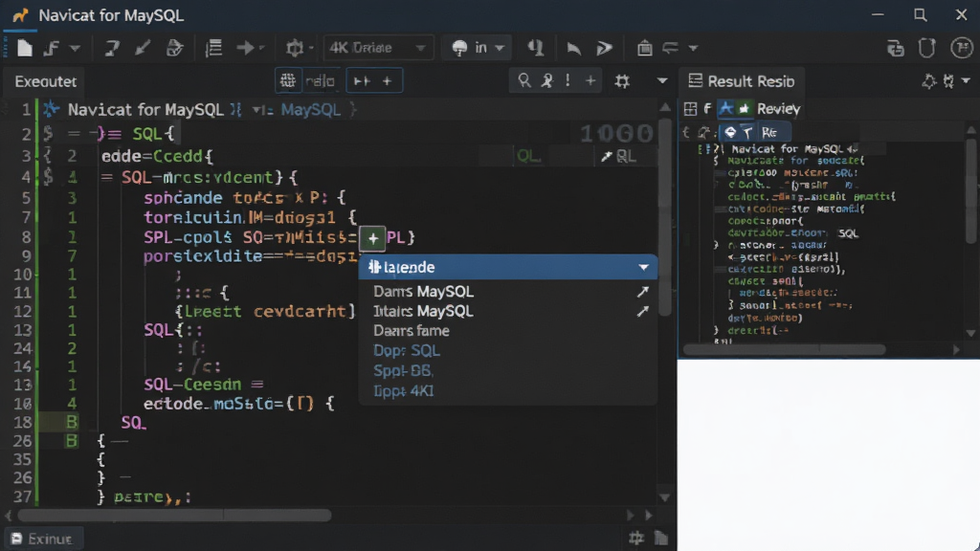Open the Result Resib tab

point(742,81)
